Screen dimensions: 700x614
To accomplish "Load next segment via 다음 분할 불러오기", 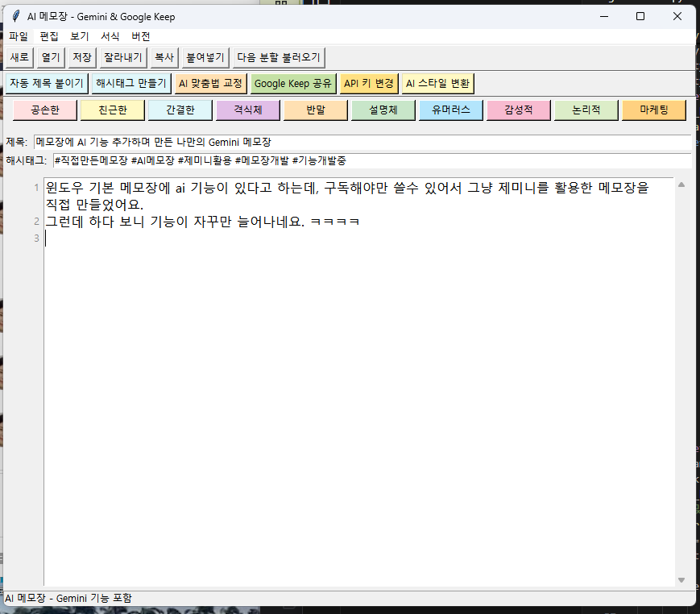I will click(279, 57).
